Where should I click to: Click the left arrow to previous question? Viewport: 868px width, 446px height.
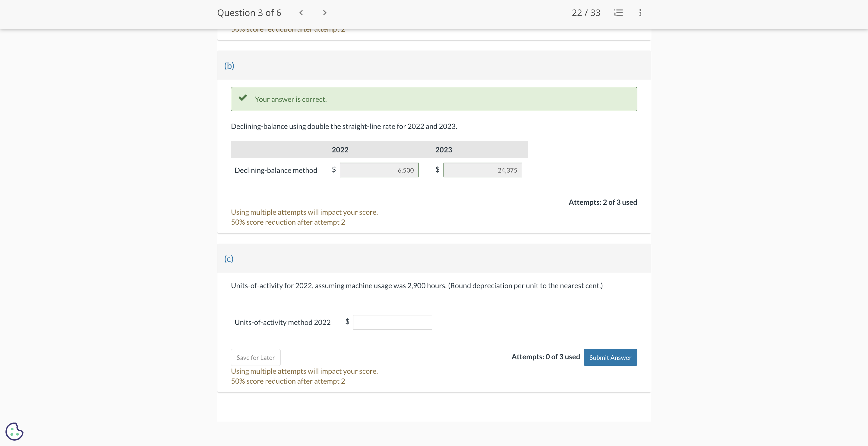point(301,12)
